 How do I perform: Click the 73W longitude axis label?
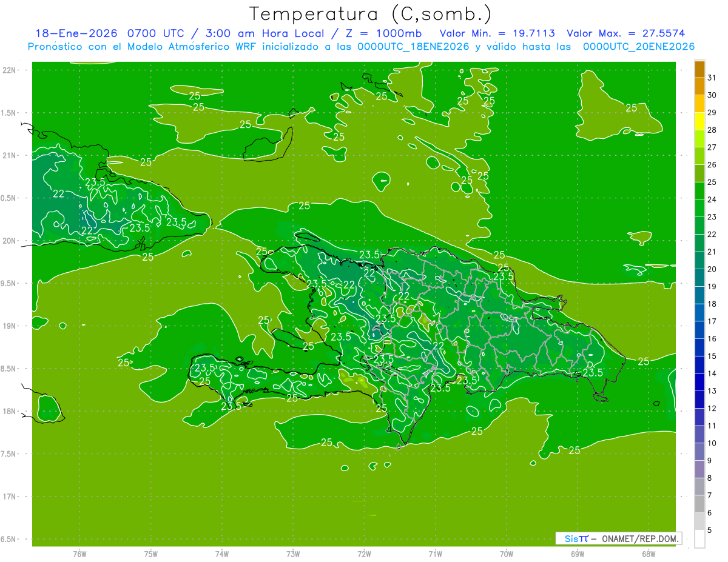point(293,554)
